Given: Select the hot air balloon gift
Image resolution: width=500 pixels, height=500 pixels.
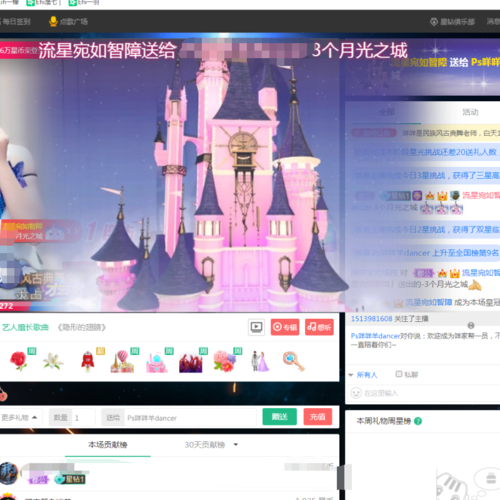Looking at the screenshot, I should coord(122,362).
